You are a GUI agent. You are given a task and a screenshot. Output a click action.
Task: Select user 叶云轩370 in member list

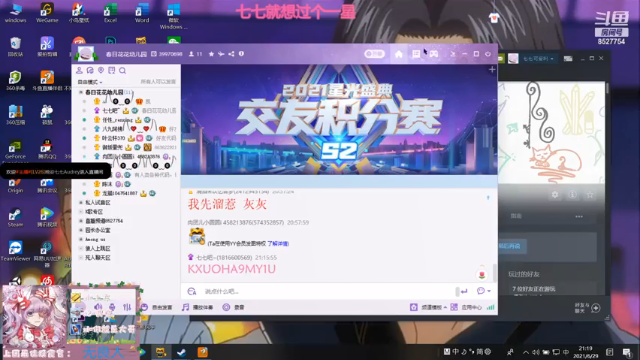(x=113, y=138)
